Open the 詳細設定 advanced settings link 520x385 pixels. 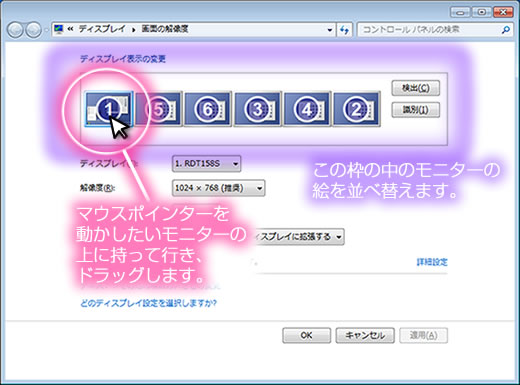click(x=432, y=262)
